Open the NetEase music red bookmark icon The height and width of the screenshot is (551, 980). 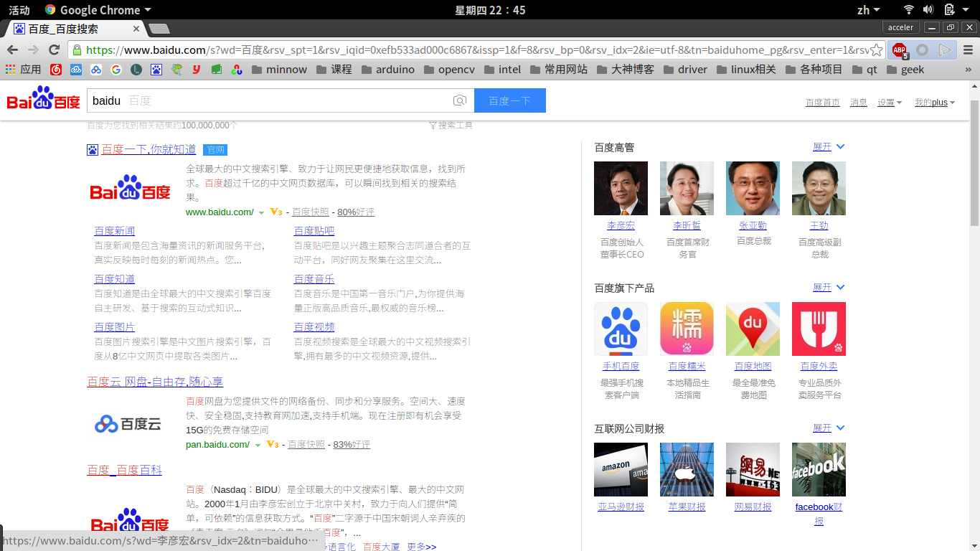[55, 70]
